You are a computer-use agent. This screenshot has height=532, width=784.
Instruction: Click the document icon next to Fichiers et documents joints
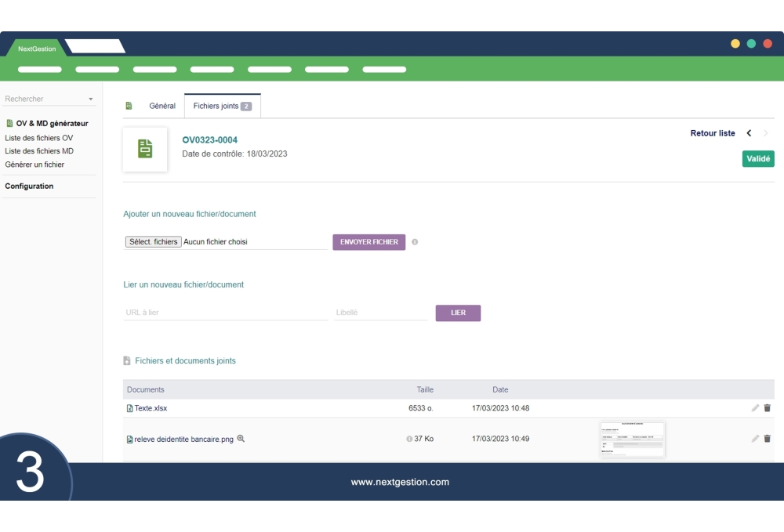tap(128, 360)
